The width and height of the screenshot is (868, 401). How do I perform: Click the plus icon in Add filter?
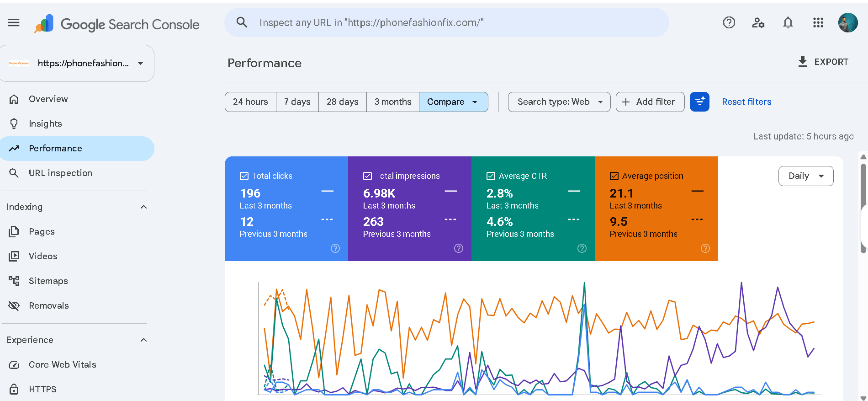pos(626,102)
